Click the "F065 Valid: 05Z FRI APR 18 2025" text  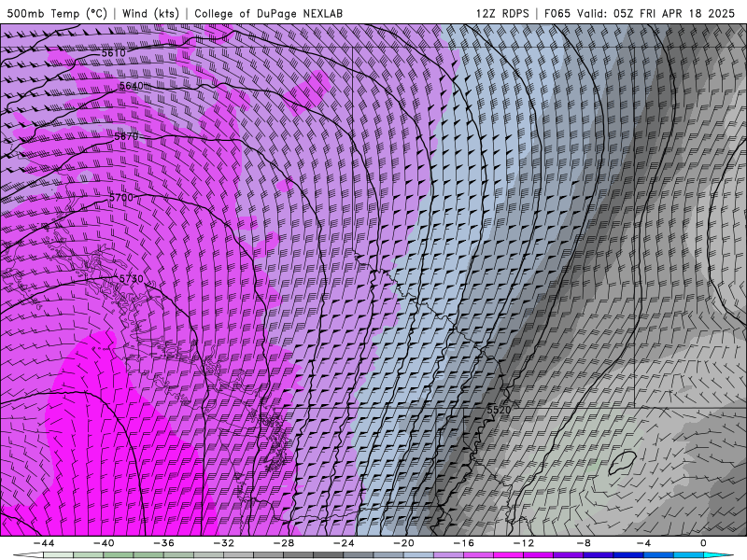[640, 13]
